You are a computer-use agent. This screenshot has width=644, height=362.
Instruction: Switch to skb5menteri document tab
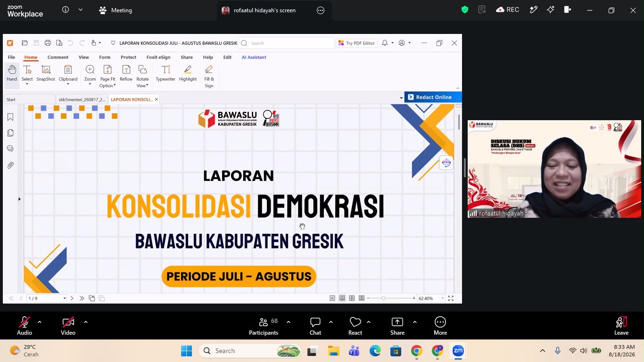pos(82,99)
